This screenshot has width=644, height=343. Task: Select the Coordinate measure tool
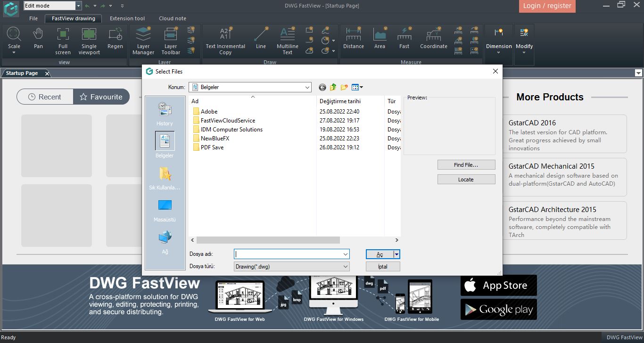pos(434,39)
